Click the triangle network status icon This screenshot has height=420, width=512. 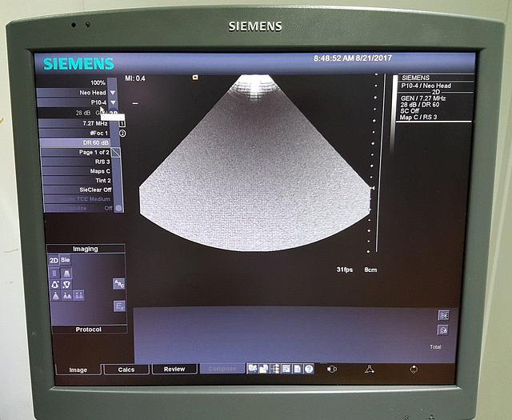click(370, 369)
